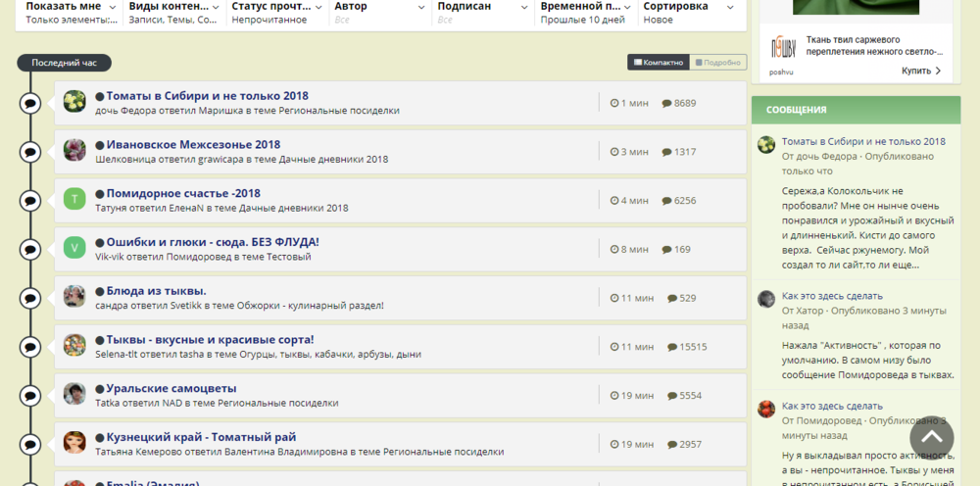Click the unread dot beside Томаты в Сибири
Image resolution: width=980 pixels, height=486 pixels.
point(100,96)
